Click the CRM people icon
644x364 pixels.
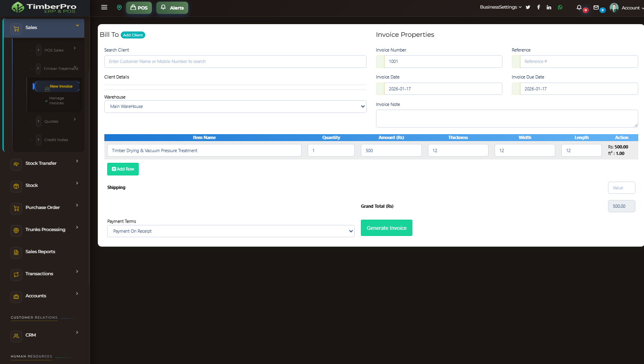point(16,336)
